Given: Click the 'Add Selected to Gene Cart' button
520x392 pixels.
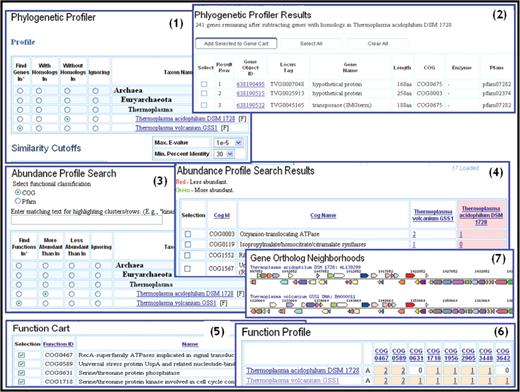Looking at the screenshot, I should pos(236,43).
